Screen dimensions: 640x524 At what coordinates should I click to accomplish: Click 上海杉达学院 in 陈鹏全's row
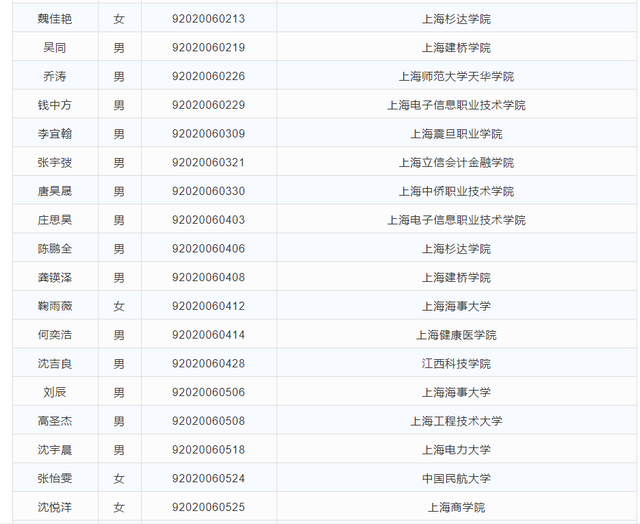[x=456, y=249]
